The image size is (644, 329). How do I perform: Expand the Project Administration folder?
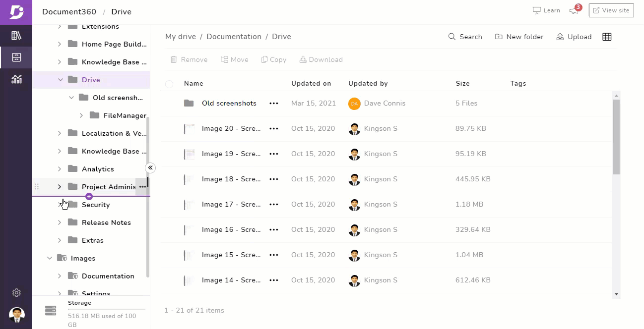(x=60, y=187)
